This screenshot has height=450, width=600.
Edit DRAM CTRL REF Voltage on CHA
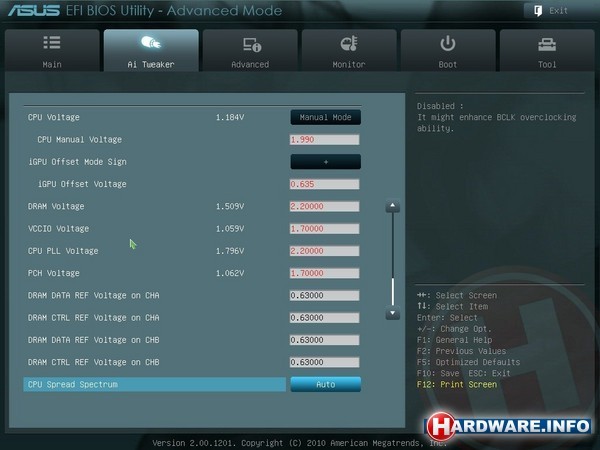click(324, 317)
